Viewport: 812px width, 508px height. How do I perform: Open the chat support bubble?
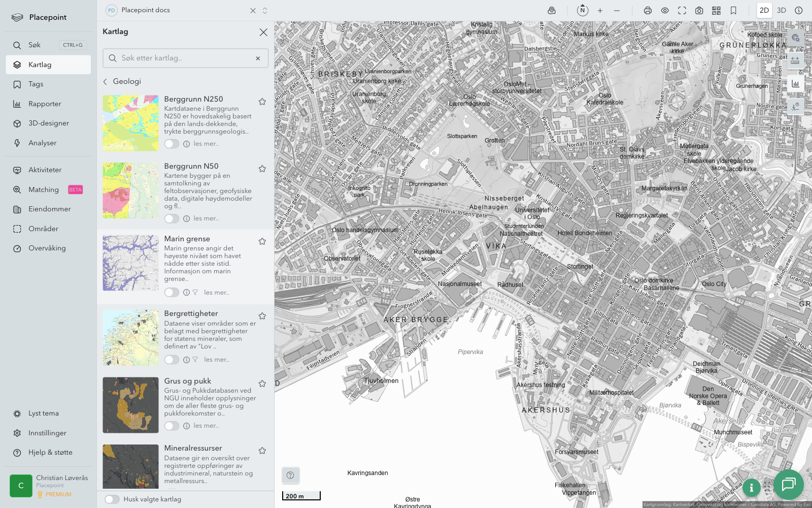788,484
